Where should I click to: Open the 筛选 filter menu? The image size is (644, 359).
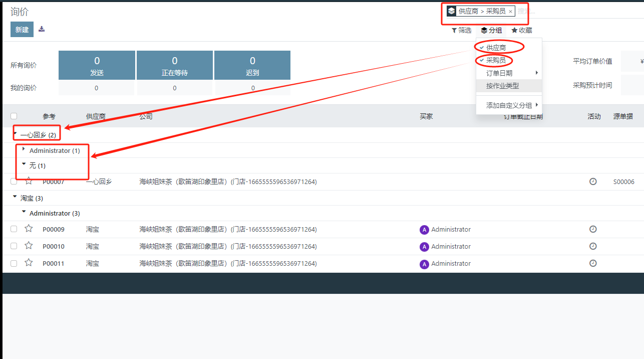[x=461, y=31]
